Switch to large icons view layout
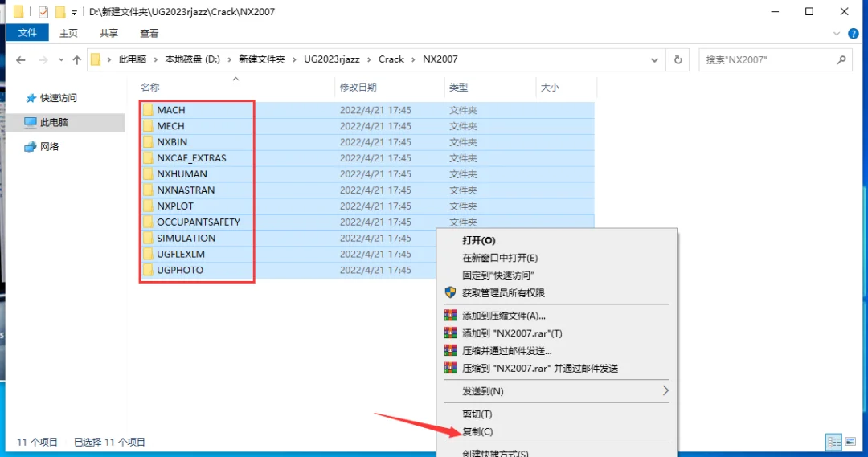The image size is (868, 457). (850, 442)
